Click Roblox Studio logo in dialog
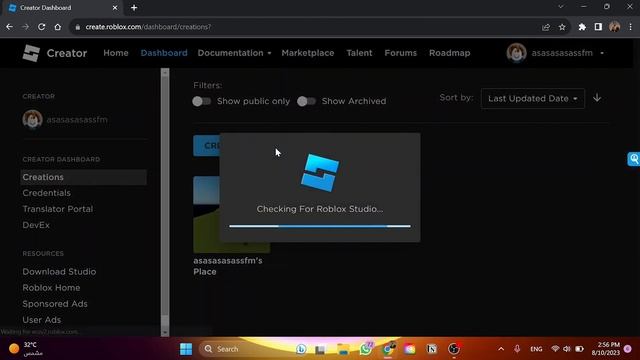The width and height of the screenshot is (640, 360). (x=320, y=173)
